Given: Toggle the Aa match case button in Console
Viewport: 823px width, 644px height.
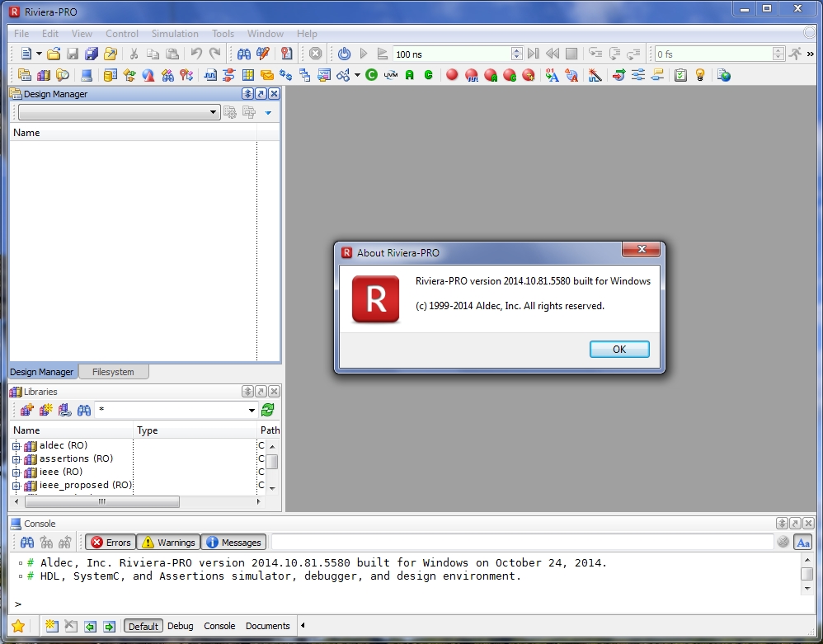Looking at the screenshot, I should coord(803,543).
